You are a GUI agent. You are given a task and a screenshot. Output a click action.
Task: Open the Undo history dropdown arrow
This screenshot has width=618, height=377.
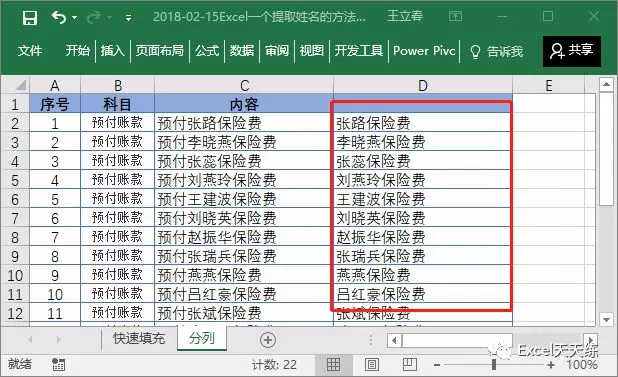point(74,18)
